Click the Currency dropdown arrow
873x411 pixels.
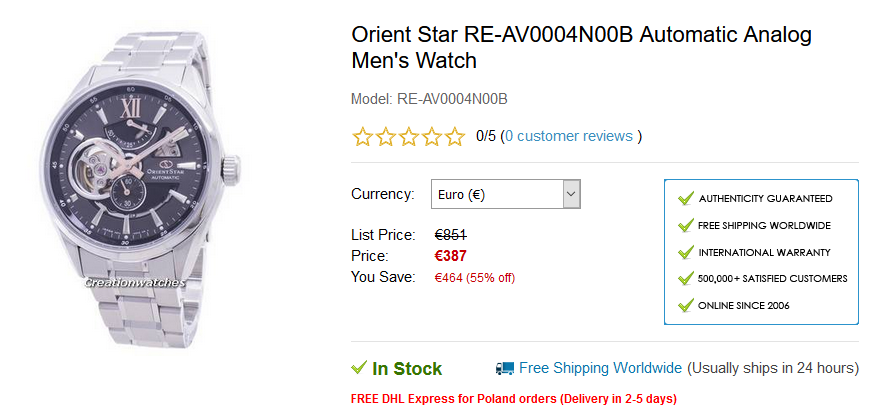[x=571, y=194]
